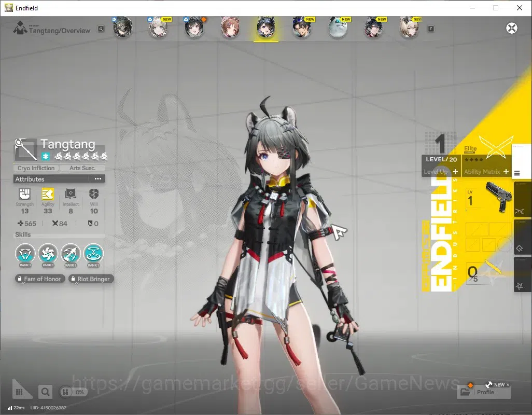Image resolution: width=532 pixels, height=415 pixels.
Task: Expand Attributes with the three-dots button
Action: pyautogui.click(x=97, y=179)
